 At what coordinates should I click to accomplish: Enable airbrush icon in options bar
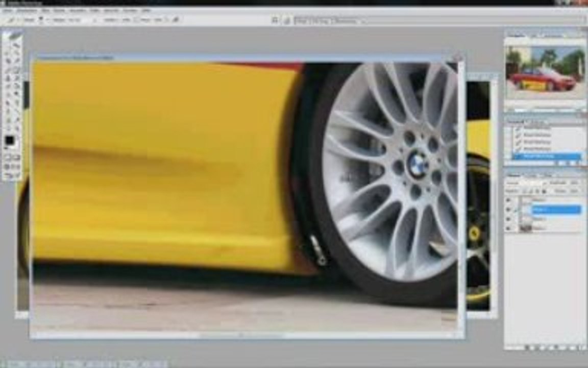pos(175,19)
